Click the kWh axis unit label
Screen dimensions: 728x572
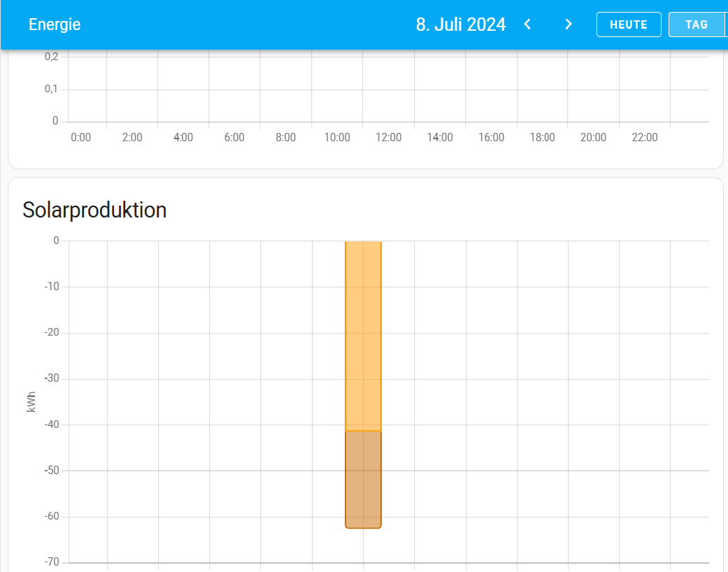click(31, 401)
